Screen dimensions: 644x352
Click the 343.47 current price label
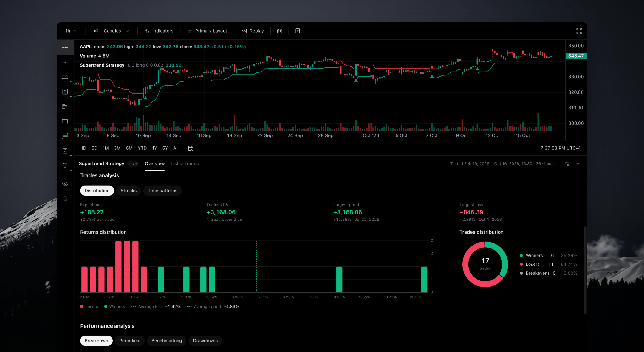tap(576, 56)
